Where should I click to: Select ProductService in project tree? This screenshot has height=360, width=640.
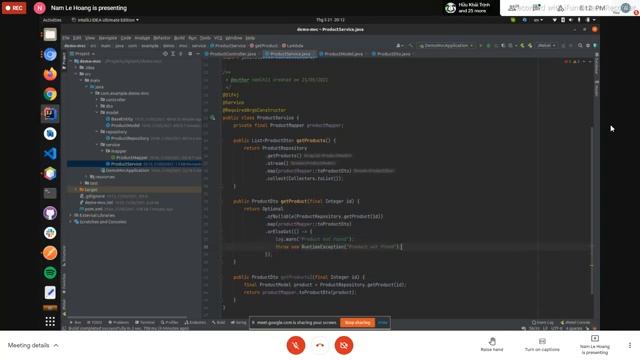click(135, 164)
